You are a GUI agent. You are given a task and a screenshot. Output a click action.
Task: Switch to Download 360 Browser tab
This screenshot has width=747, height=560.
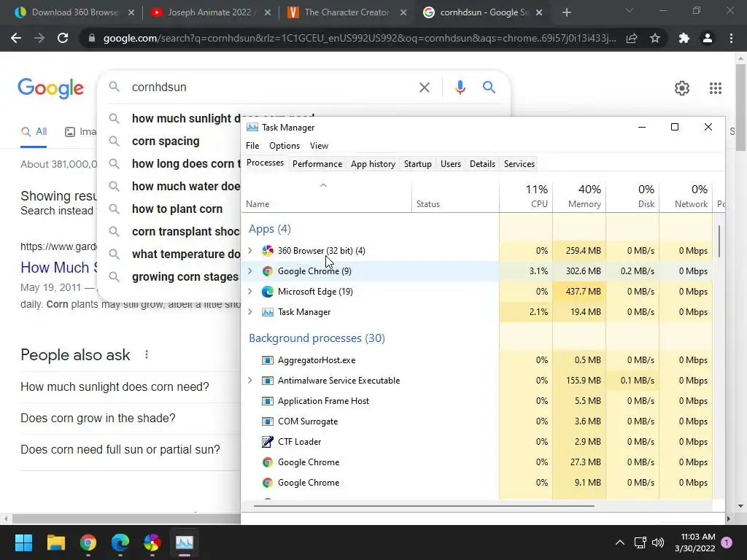74,12
